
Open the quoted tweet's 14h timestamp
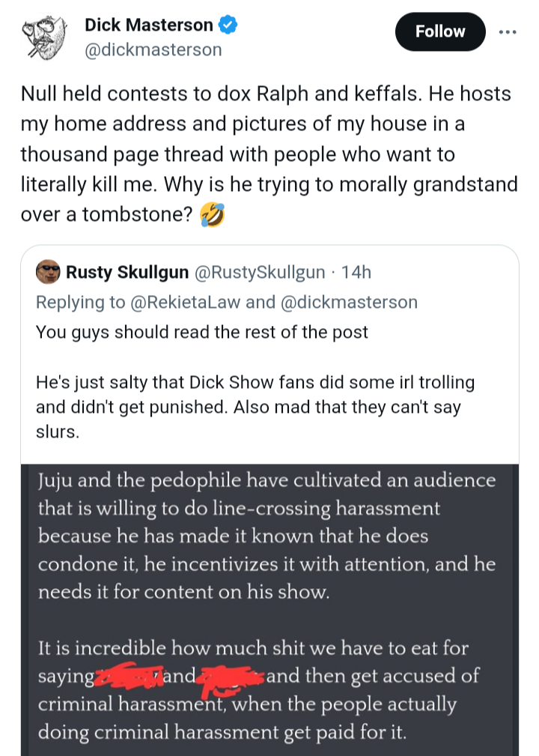[356, 273]
